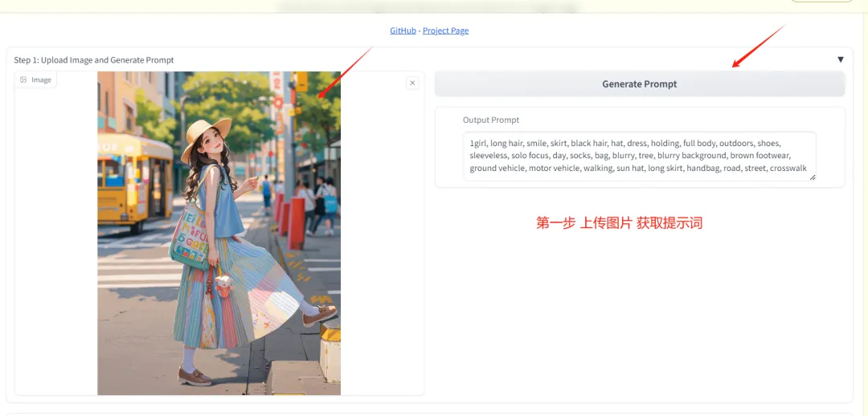Click the Output Prompt field label
Screen dimensions: 868x416
click(x=490, y=120)
